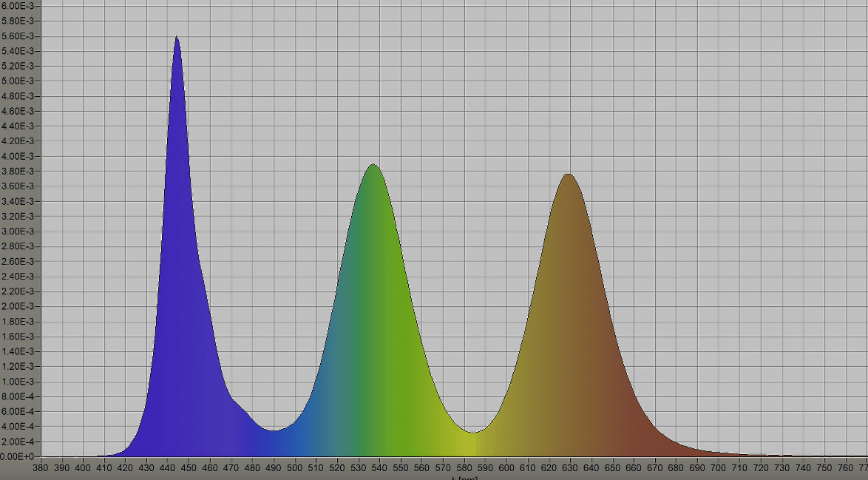868x480 pixels.
Task: Click the '540' wavelength label
Action: click(379, 468)
